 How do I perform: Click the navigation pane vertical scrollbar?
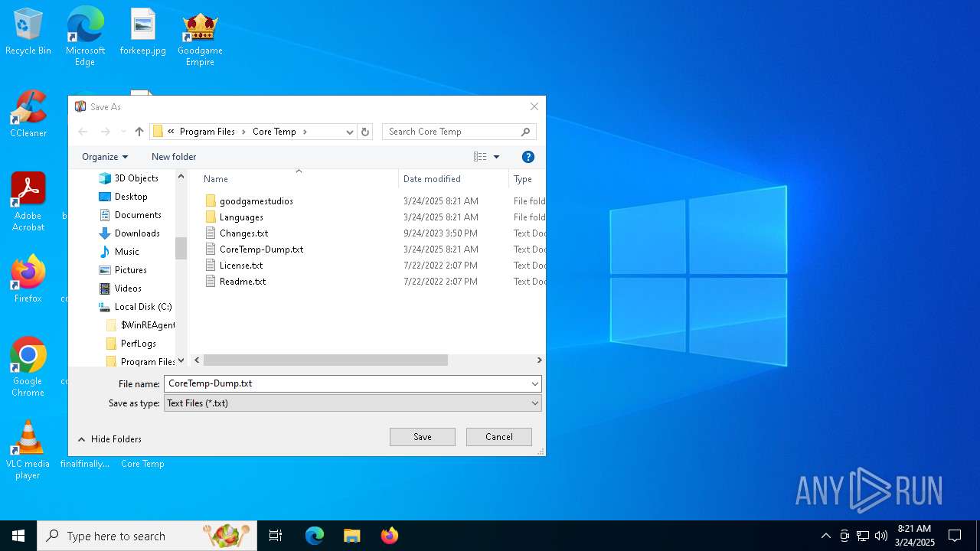point(181,248)
